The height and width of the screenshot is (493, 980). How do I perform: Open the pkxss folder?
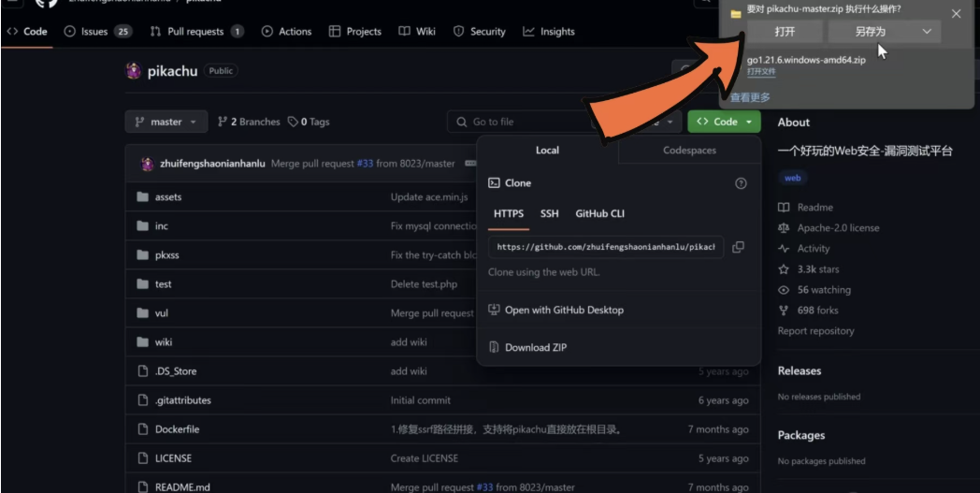(166, 255)
